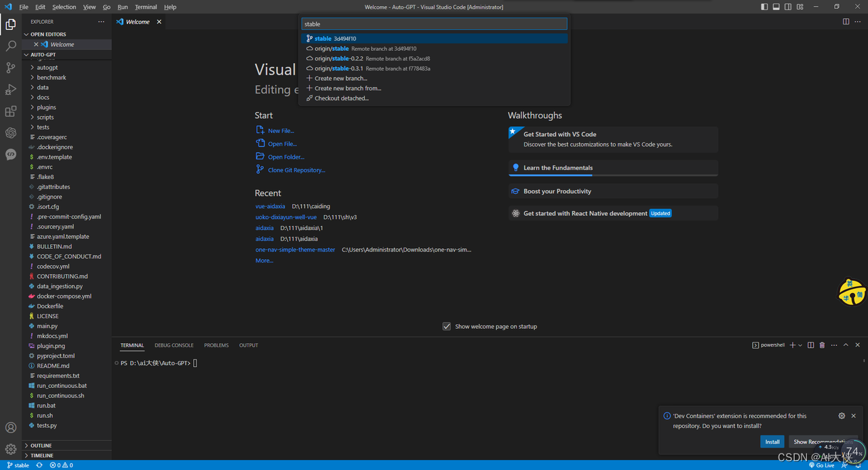Image resolution: width=868 pixels, height=470 pixels.
Task: Open the Extensions view
Action: [10, 111]
